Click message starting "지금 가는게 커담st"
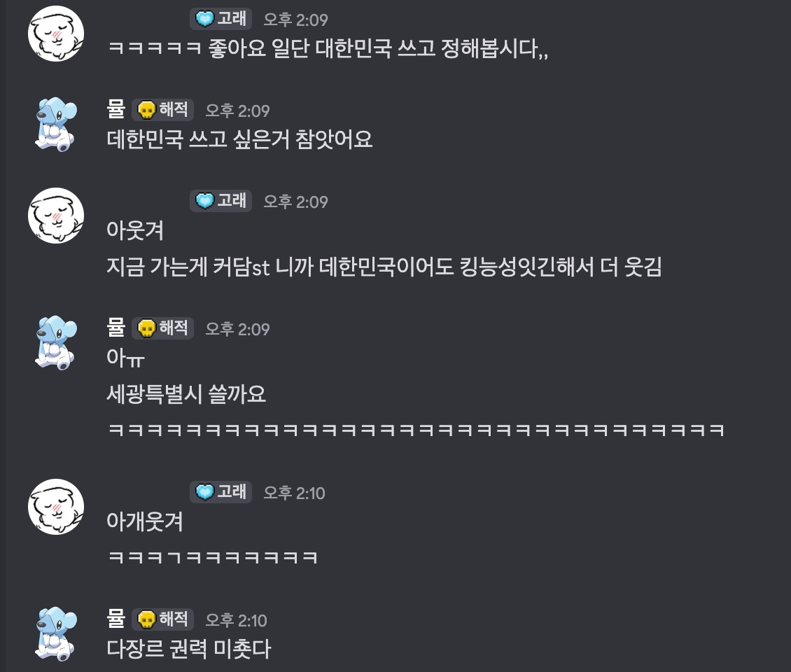Image resolution: width=791 pixels, height=672 pixels. pyautogui.click(x=384, y=267)
